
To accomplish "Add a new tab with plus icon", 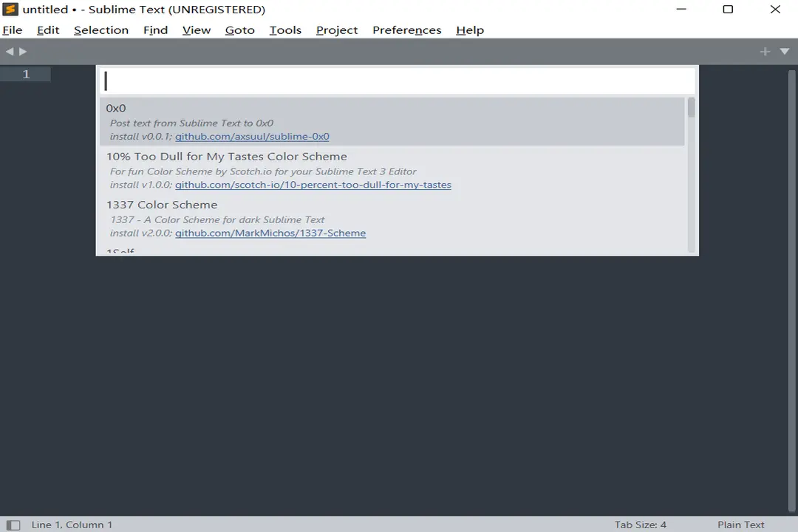I will point(765,52).
